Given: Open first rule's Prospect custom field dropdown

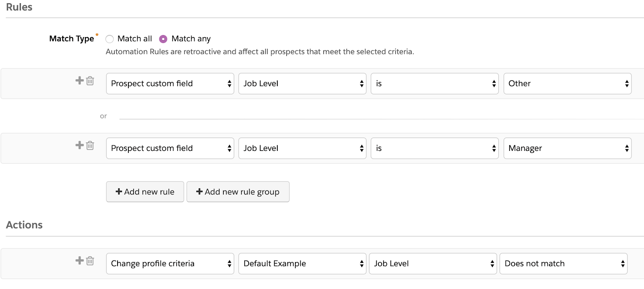Looking at the screenshot, I should coord(170,84).
